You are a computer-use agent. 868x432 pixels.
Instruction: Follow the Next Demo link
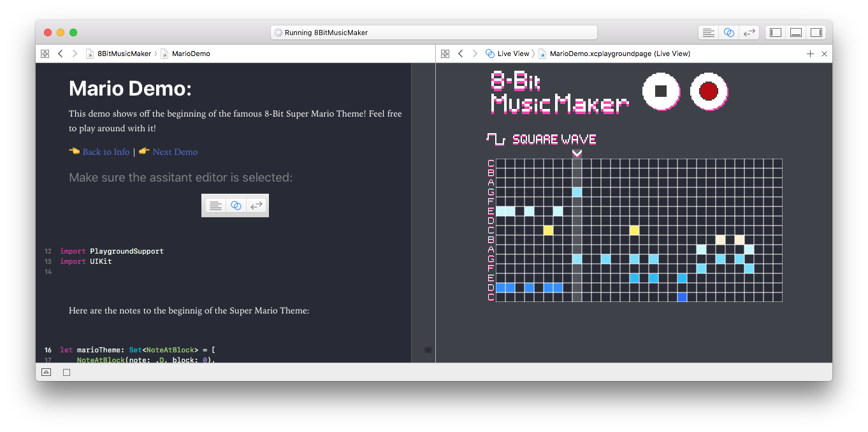pos(175,152)
